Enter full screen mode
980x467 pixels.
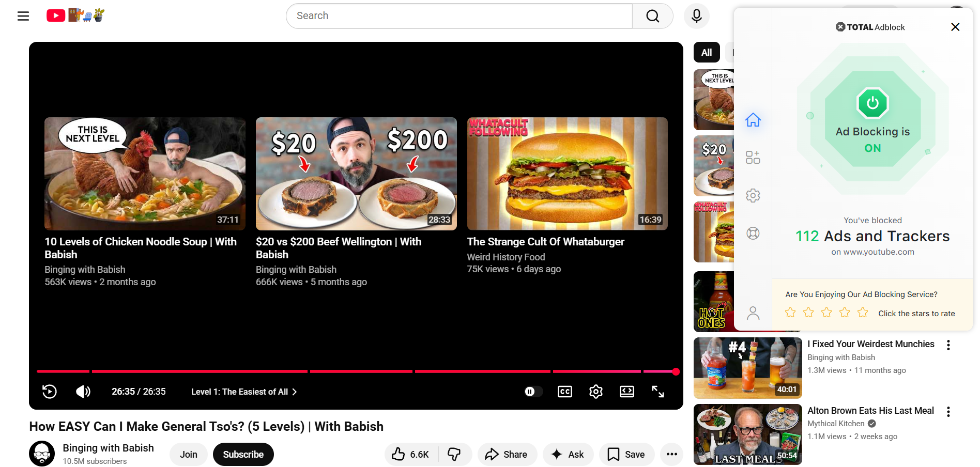point(658,392)
